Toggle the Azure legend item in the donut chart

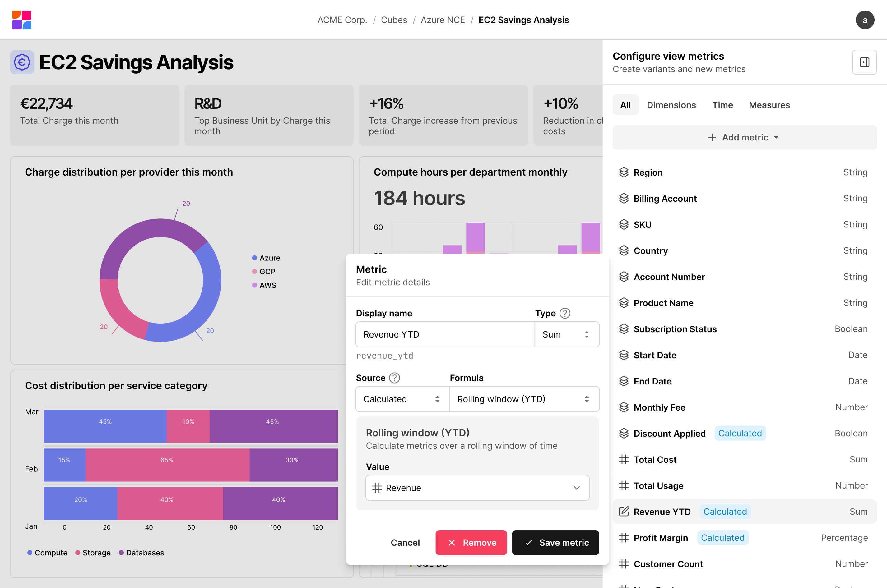coord(266,258)
